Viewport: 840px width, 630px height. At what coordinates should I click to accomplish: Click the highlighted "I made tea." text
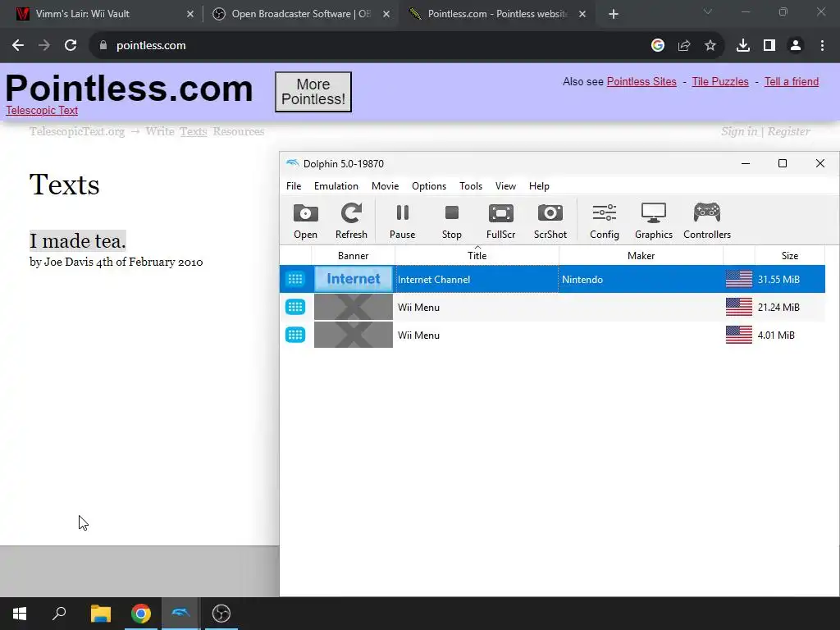[78, 240]
